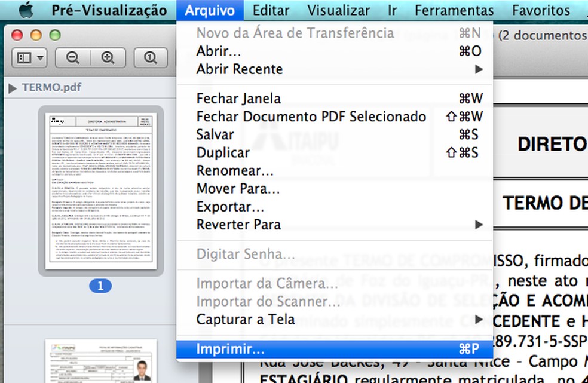The height and width of the screenshot is (383, 588).
Task: Choose Mover Para... entry
Action: pyautogui.click(x=335, y=188)
